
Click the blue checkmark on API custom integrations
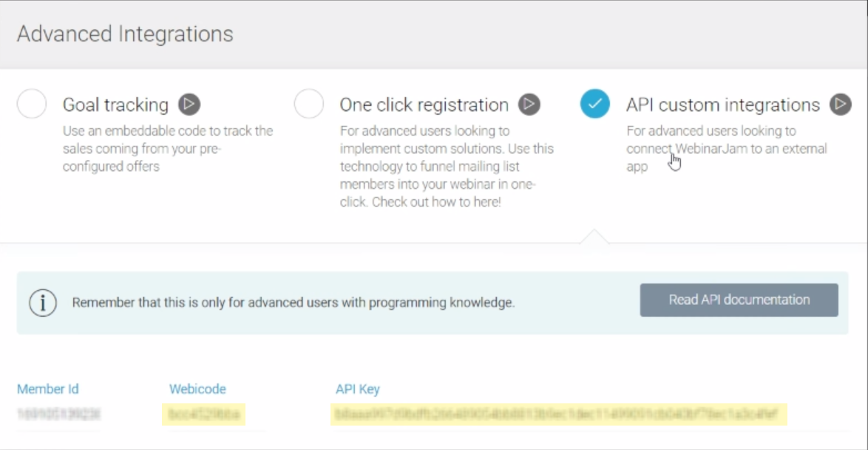tap(595, 104)
